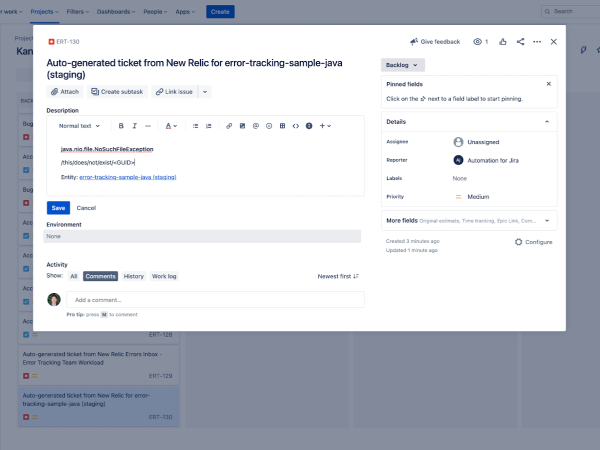
Task: Open the Apps menu
Action: (185, 12)
